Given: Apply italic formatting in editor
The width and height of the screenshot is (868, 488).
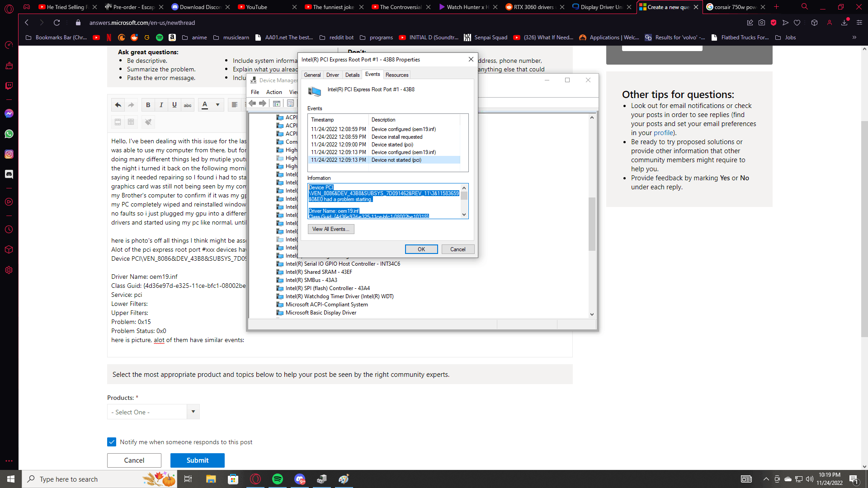Looking at the screenshot, I should (x=161, y=105).
